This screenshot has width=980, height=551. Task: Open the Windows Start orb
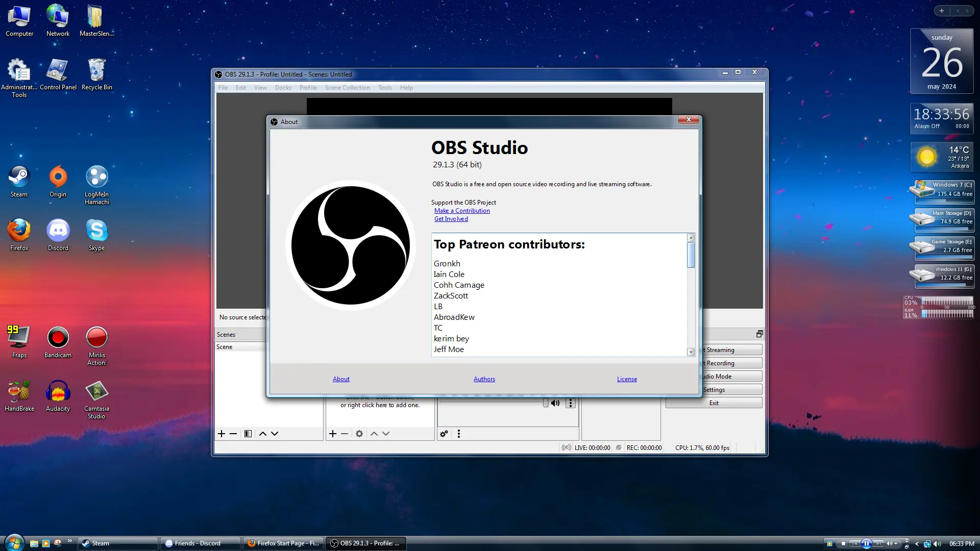14,543
